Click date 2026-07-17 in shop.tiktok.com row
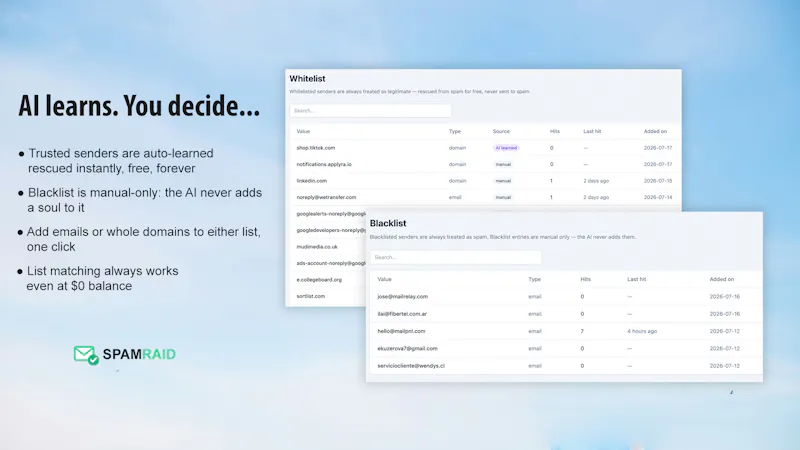Image resolution: width=800 pixels, height=450 pixels. pyautogui.click(x=658, y=148)
